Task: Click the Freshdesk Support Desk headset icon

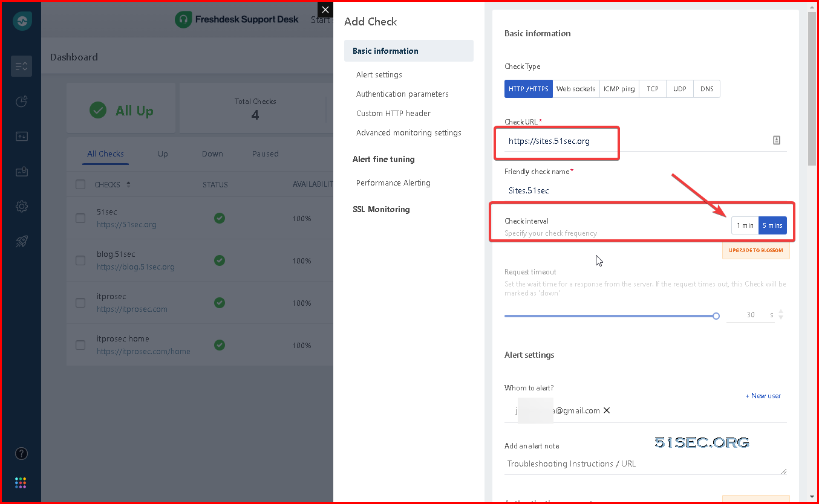Action: tap(183, 19)
